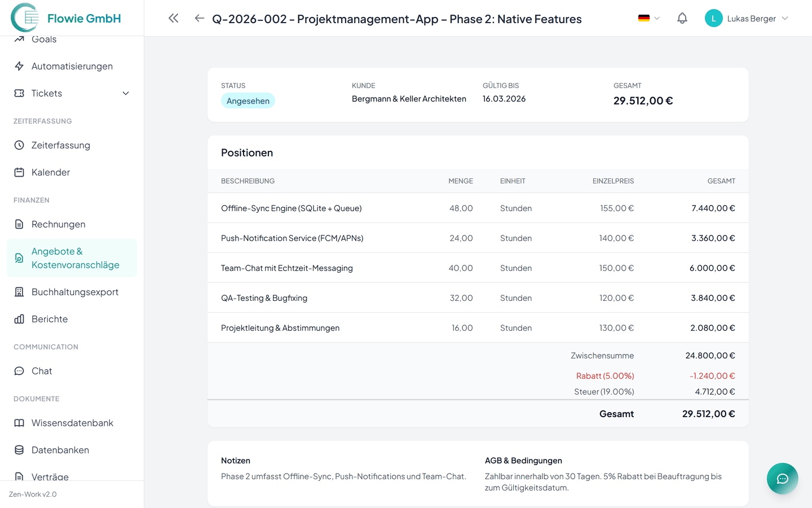The height and width of the screenshot is (508, 812).
Task: Open the floating chat support bubble
Action: click(x=782, y=479)
